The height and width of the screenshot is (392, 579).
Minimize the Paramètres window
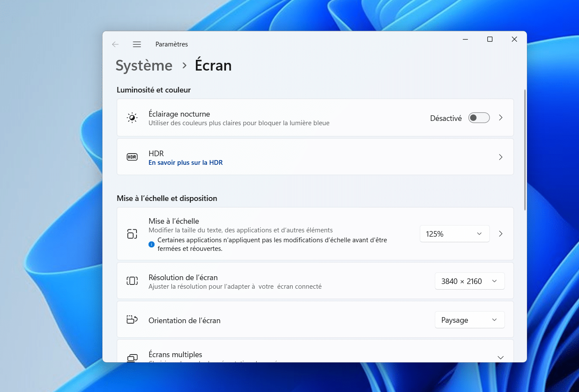pyautogui.click(x=465, y=39)
